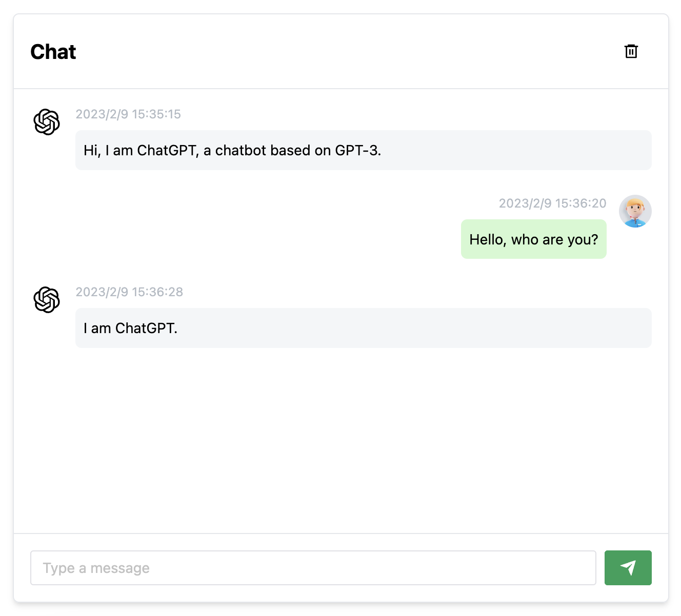Click the 15:36:20 timestamp above user message
Screen dimensions: 681x616
click(x=552, y=203)
